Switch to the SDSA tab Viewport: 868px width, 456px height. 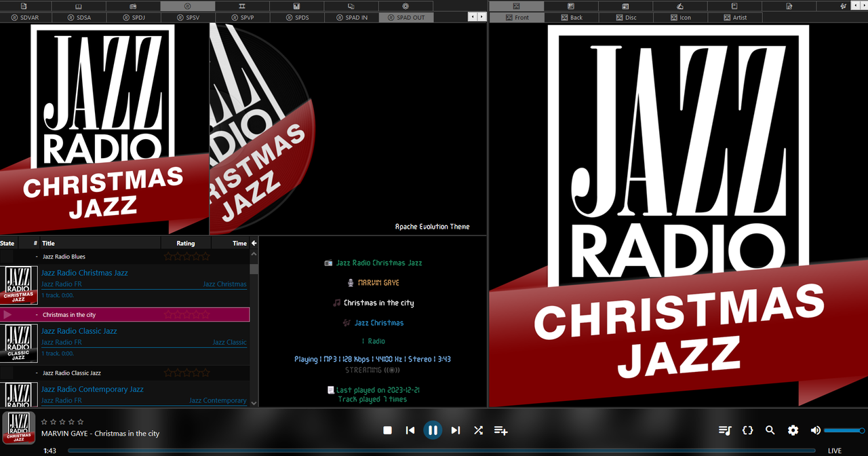(80, 17)
